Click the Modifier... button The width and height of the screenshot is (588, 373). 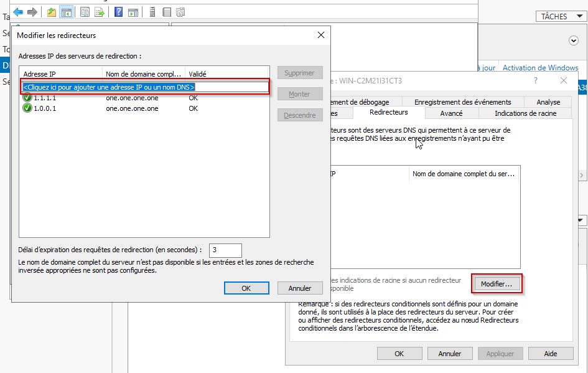coord(497,284)
